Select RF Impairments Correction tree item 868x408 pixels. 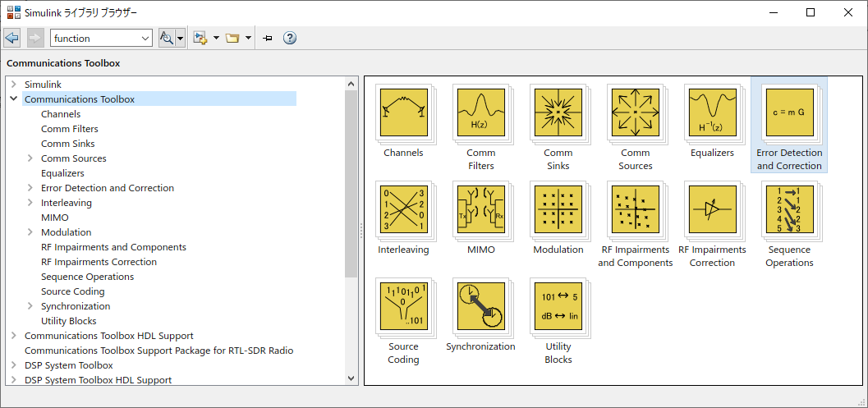[x=99, y=262]
